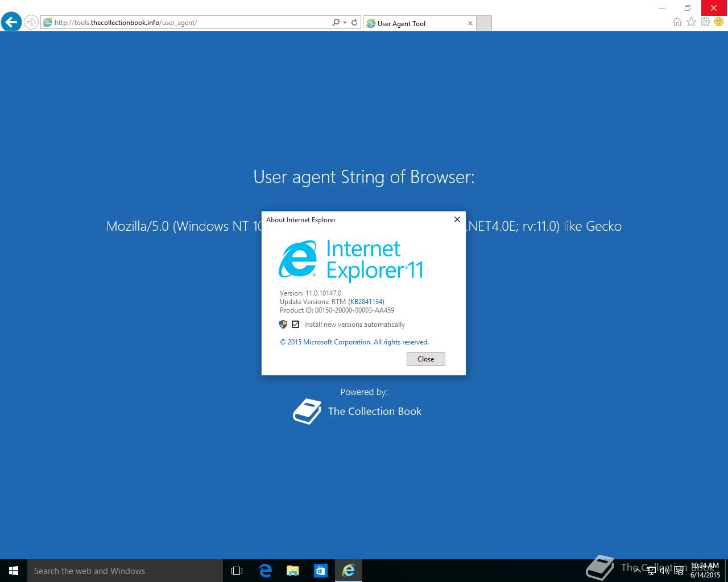
Task: Go to the home page via house icon
Action: (x=677, y=22)
